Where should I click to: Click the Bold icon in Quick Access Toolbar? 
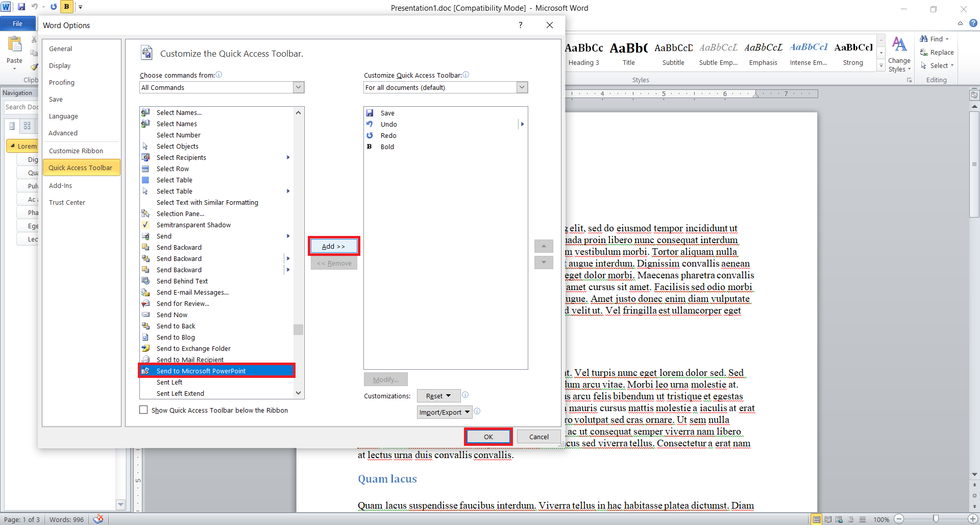click(x=66, y=7)
